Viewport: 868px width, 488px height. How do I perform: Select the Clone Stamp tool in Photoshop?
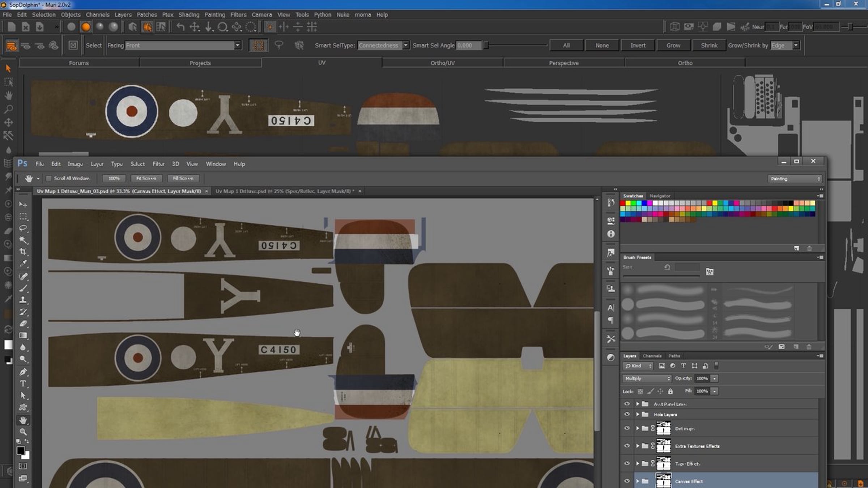click(23, 300)
